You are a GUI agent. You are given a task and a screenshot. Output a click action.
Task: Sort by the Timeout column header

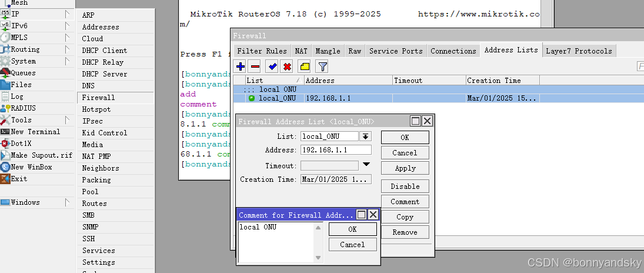point(429,80)
